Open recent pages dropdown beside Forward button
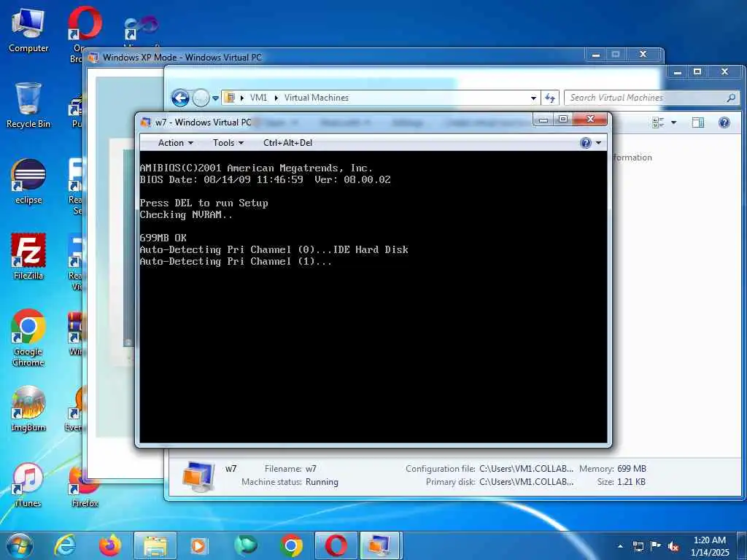 (x=215, y=98)
